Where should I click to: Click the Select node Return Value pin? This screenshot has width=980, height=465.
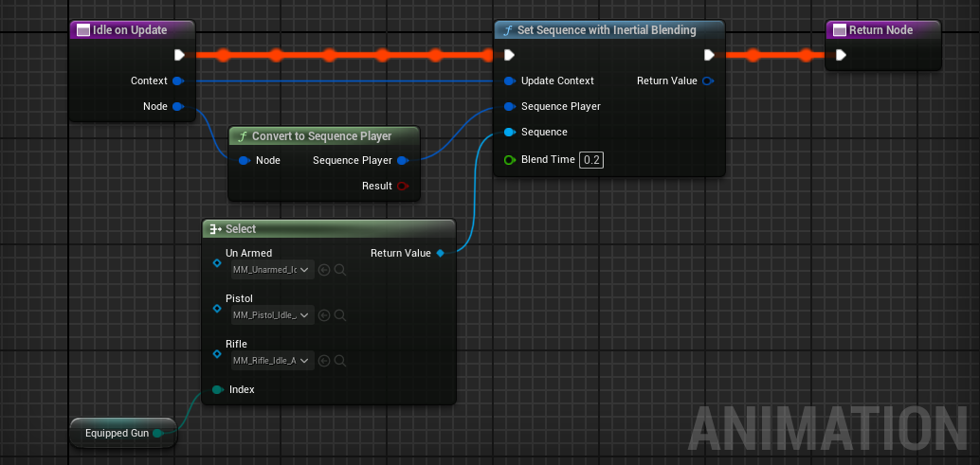441,254
